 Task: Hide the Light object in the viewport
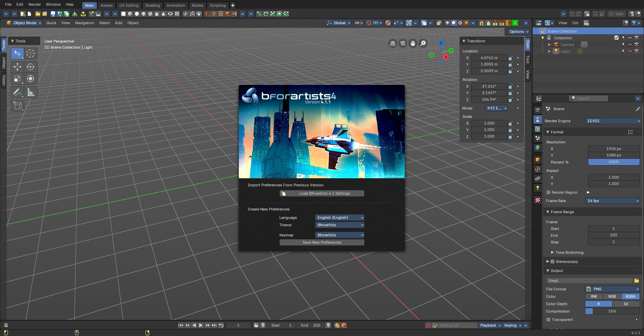[630, 51]
